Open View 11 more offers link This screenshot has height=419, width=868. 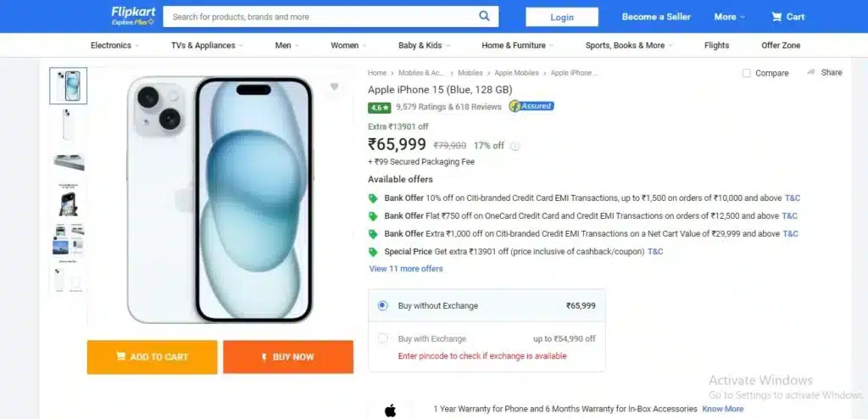(406, 269)
